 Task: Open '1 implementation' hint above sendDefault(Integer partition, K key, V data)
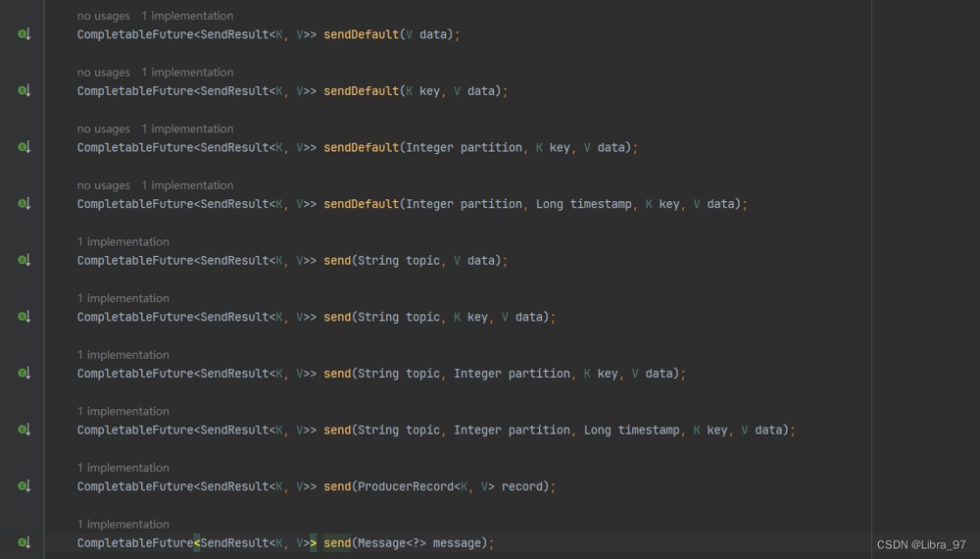(187, 128)
